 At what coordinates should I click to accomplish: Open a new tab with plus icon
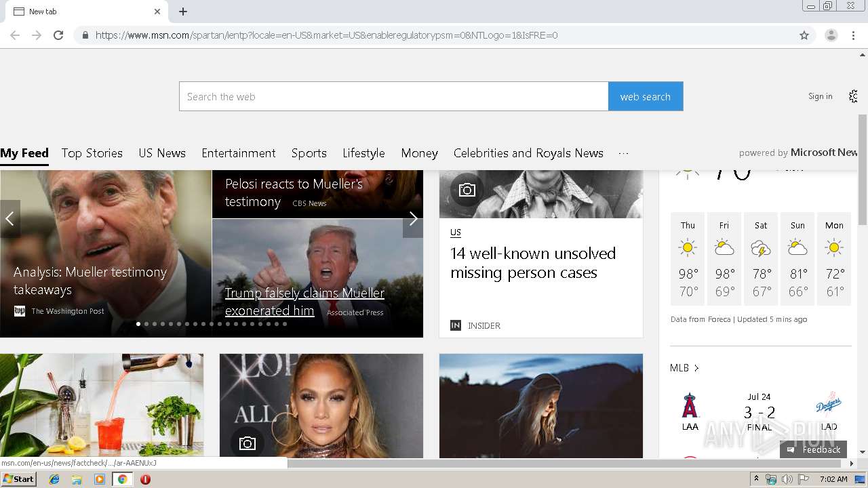pyautogui.click(x=183, y=12)
